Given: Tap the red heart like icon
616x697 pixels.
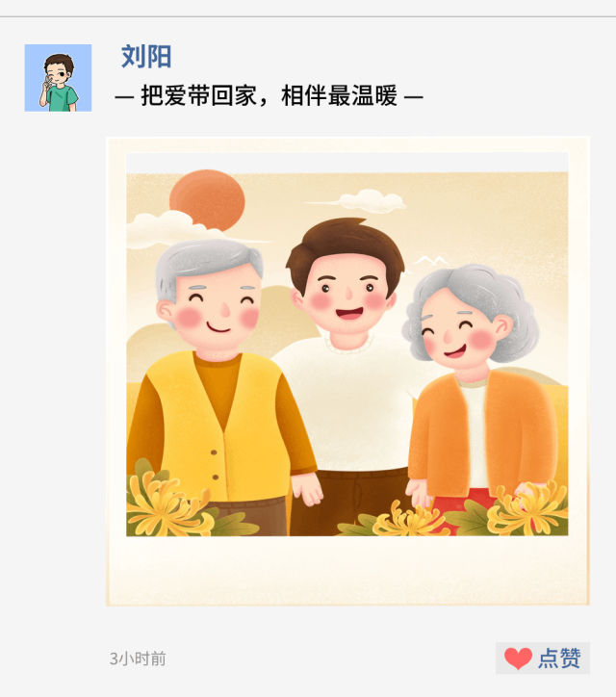Looking at the screenshot, I should (518, 658).
